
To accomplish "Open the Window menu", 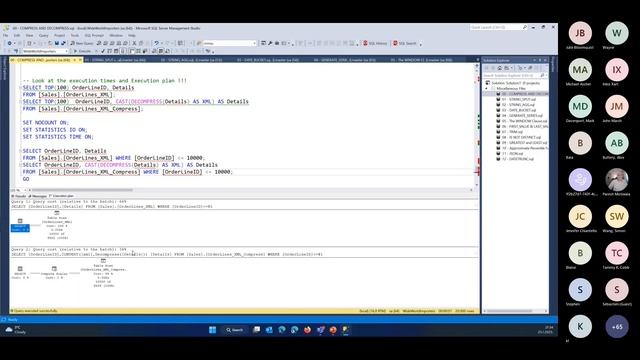I will click(116, 36).
